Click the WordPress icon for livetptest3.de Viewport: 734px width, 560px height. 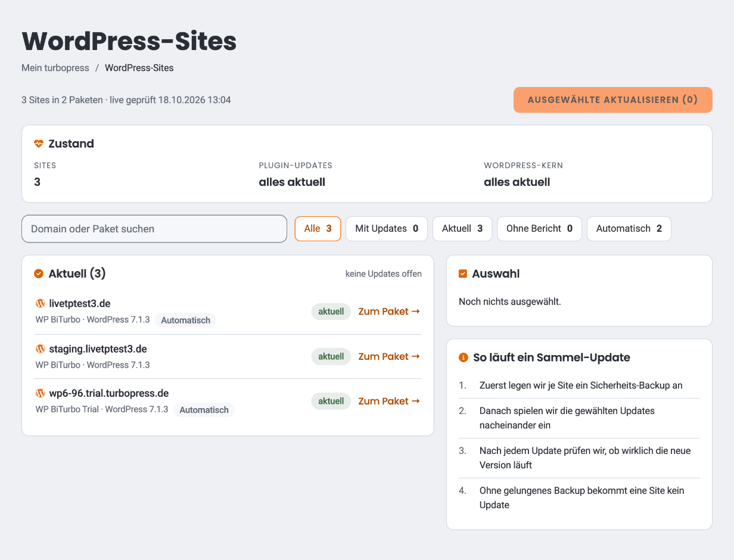[41, 303]
